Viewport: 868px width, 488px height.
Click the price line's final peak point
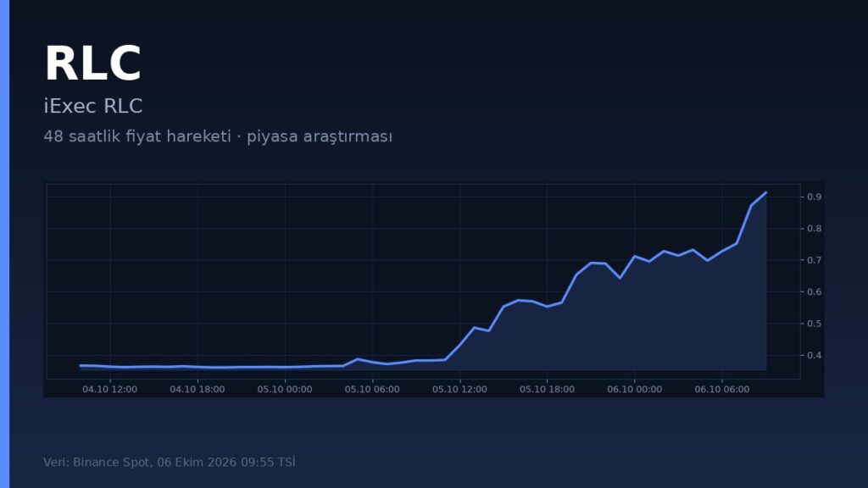click(766, 192)
